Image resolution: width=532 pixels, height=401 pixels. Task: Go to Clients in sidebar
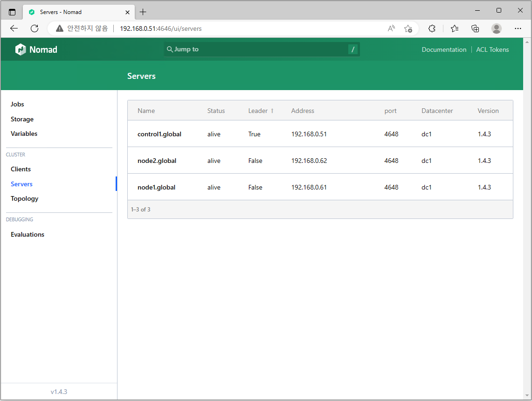21,169
